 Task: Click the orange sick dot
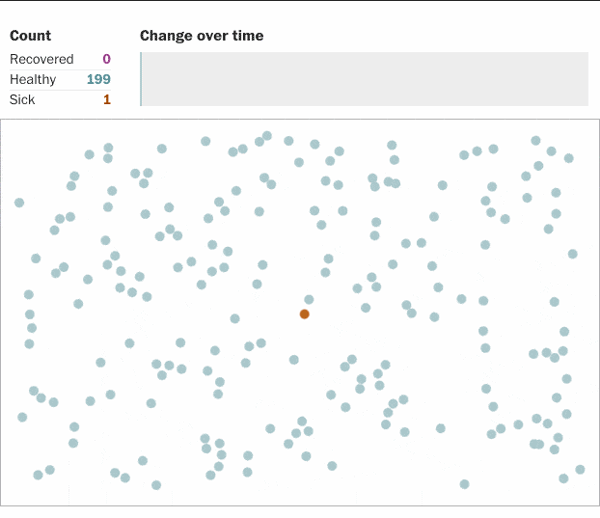pyautogui.click(x=304, y=314)
